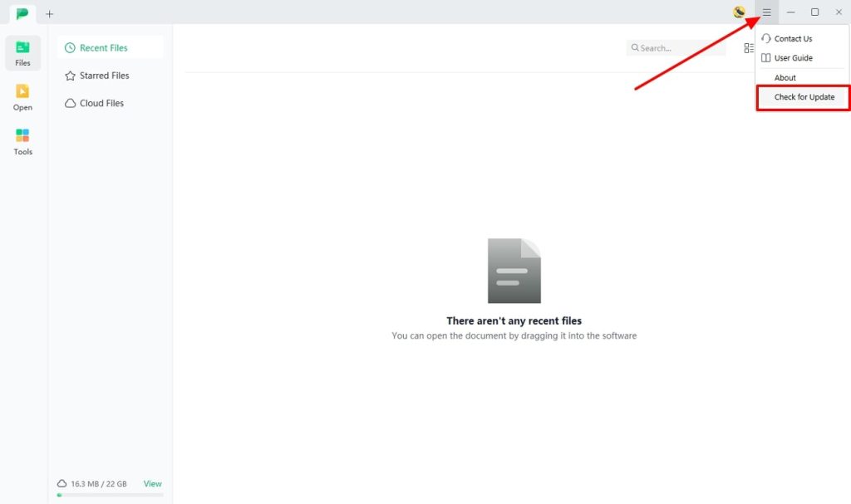Open the user avatar profile
The height and width of the screenshot is (504, 851).
coord(739,12)
